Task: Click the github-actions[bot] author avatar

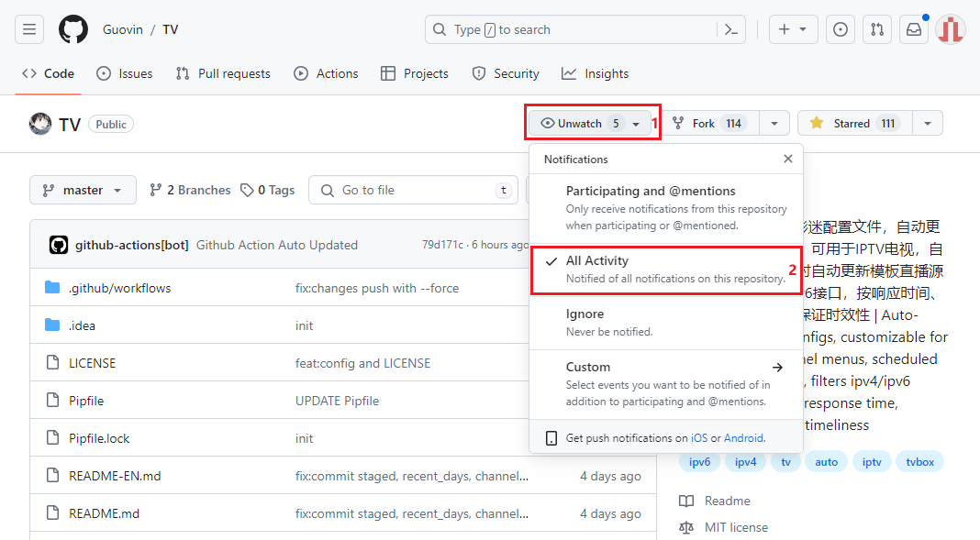Action: 59,245
